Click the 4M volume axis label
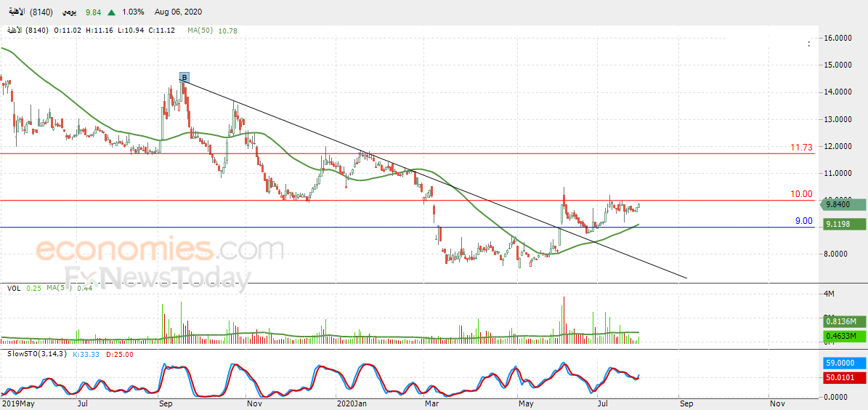 coord(830,294)
